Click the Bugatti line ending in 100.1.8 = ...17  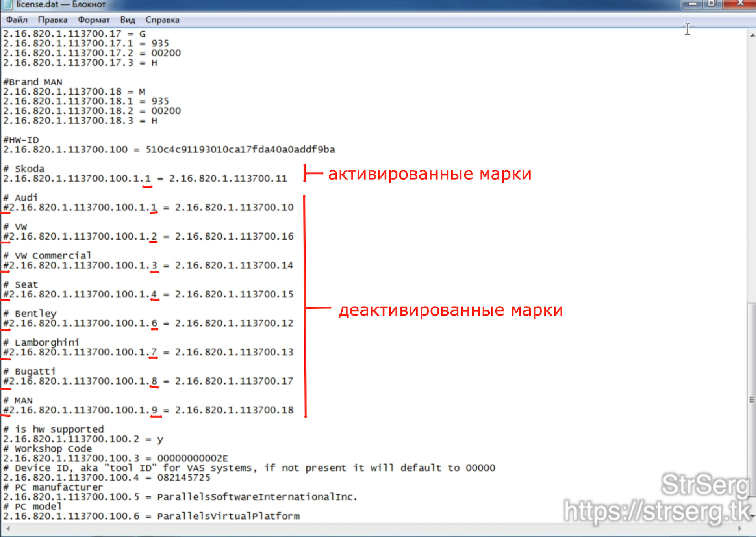click(148, 381)
